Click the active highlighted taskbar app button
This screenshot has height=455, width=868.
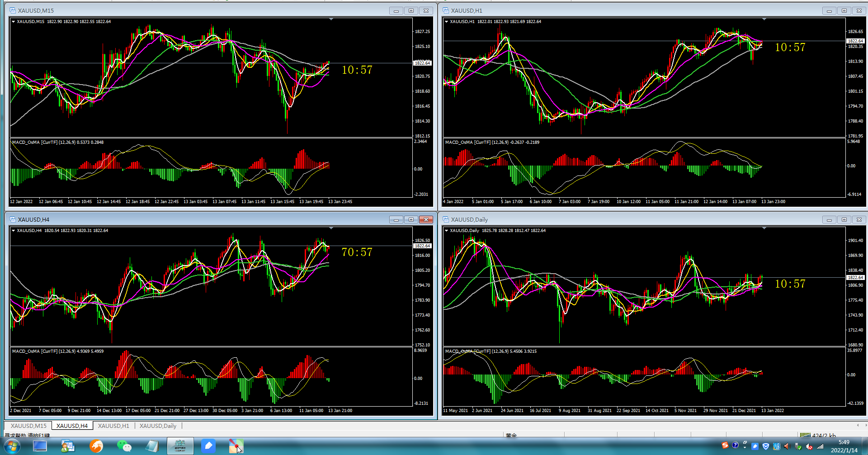pos(180,446)
